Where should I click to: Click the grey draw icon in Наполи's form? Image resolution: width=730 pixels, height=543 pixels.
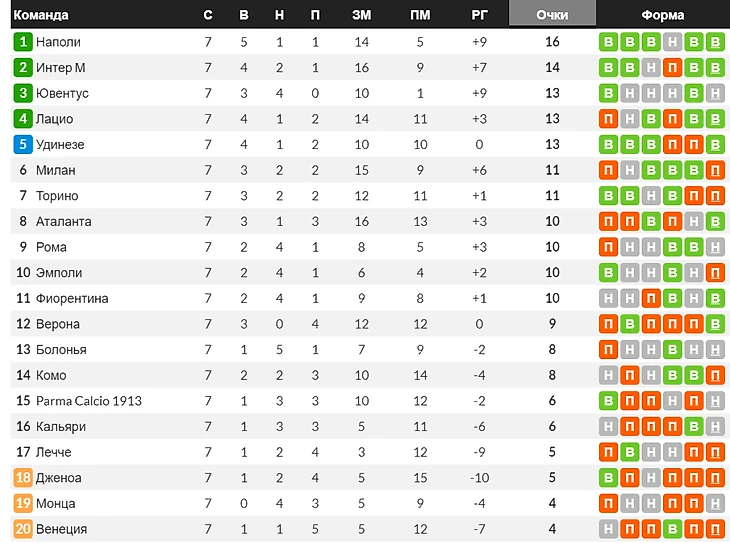point(672,42)
